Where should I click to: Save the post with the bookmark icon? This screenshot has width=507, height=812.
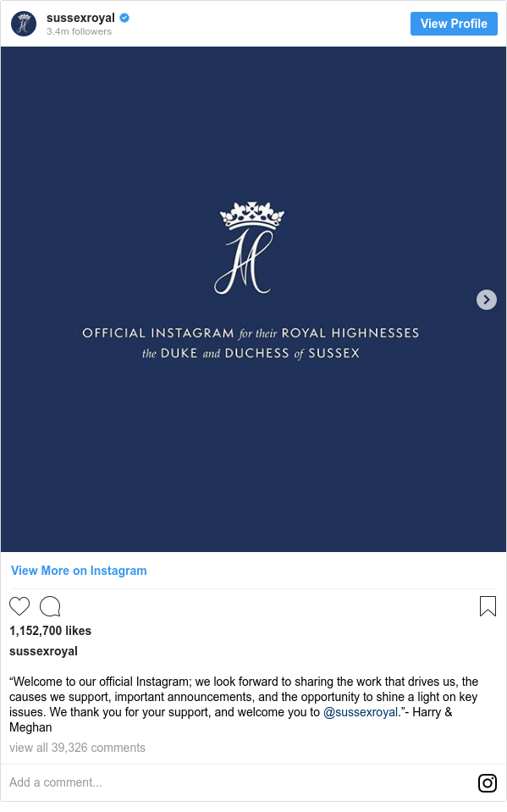point(488,606)
